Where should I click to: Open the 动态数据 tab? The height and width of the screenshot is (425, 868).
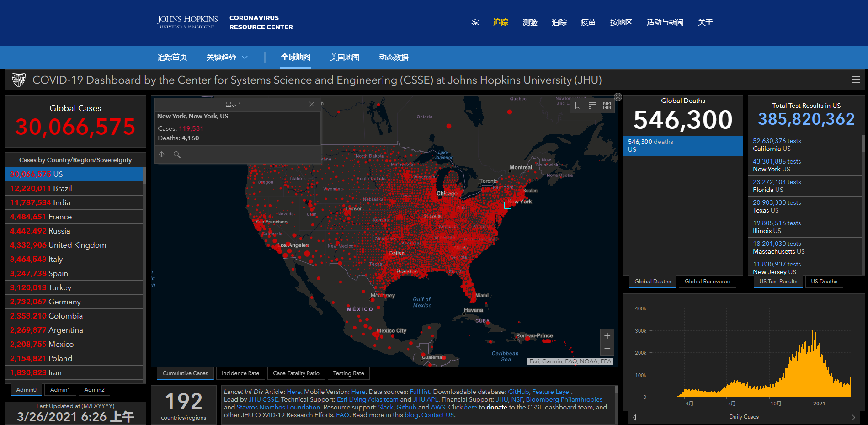[x=394, y=58]
